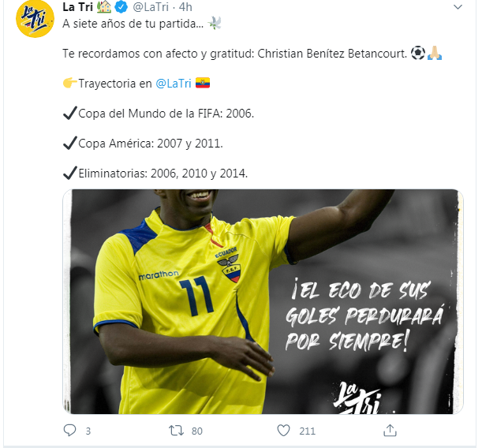Image resolution: width=482 pixels, height=448 pixels.
Task: Click the blue verified badge
Action: coord(121,7)
